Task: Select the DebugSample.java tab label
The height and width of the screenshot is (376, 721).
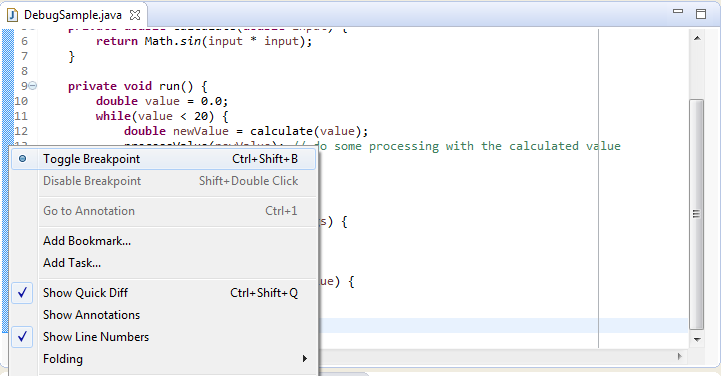Action: coord(73,15)
